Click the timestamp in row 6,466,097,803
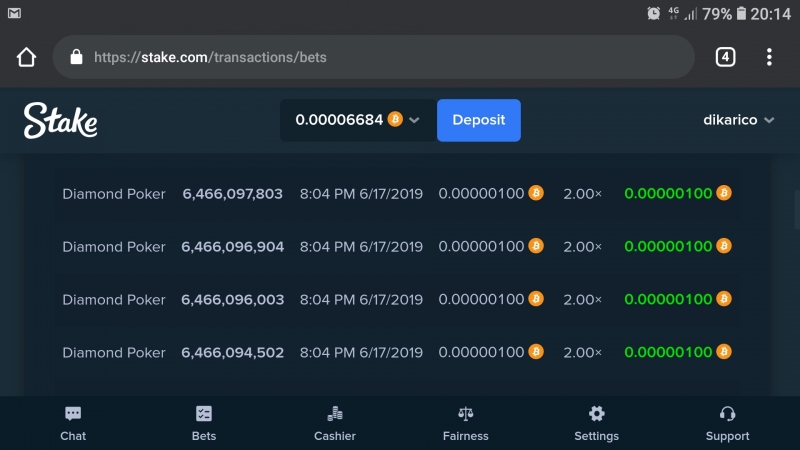Screen dimensions: 800x450 click(361, 194)
